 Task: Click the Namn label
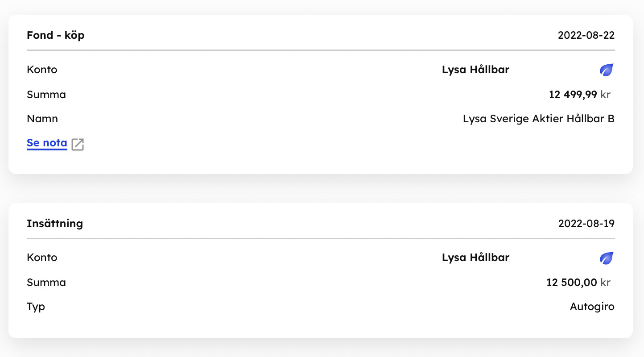point(42,119)
